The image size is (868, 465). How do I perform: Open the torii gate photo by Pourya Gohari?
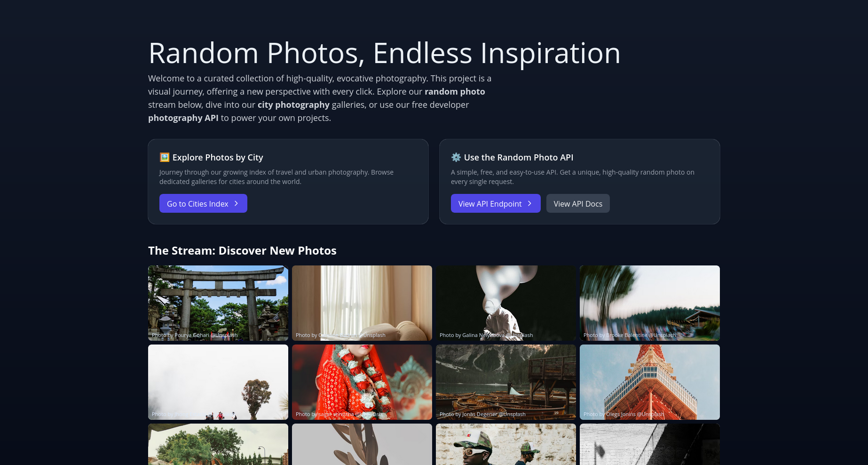pyautogui.click(x=218, y=303)
